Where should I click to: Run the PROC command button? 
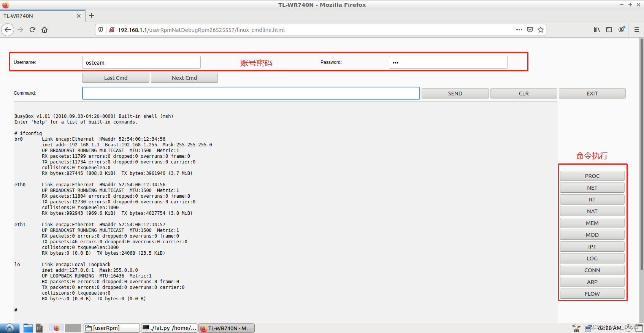(x=592, y=176)
